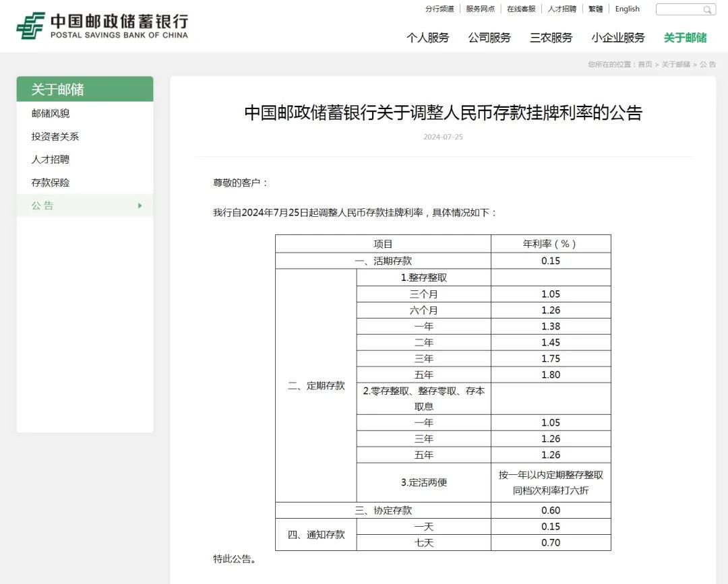Screen dimensions: 728x584
Task: Open 公司服务 main menu
Action: pos(489,38)
